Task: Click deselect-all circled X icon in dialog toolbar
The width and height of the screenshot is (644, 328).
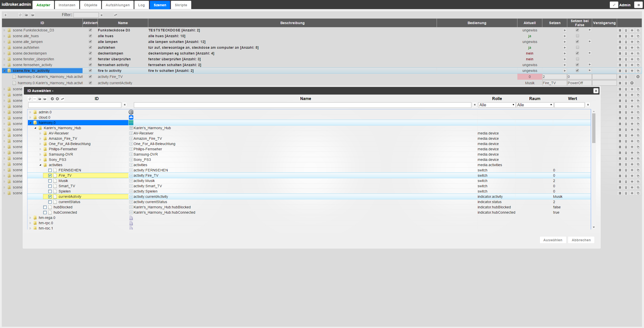Action: coord(57,99)
